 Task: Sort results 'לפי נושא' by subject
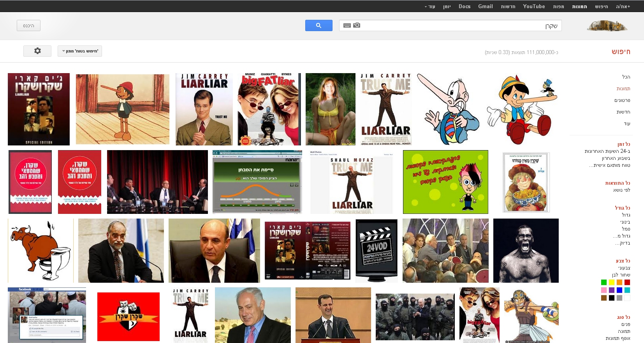pos(622,190)
